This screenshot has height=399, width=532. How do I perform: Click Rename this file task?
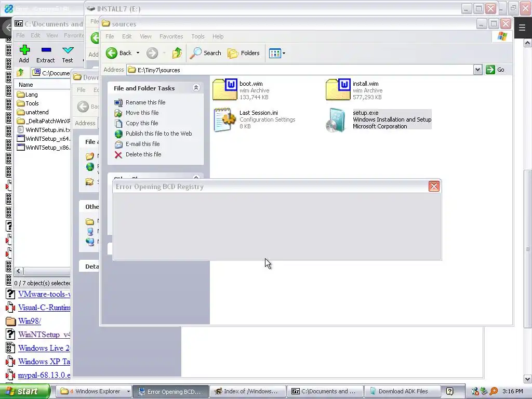point(145,102)
